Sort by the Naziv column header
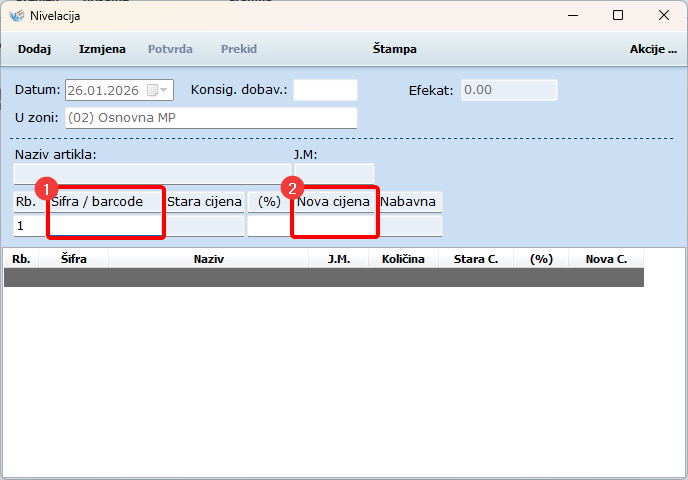Screen dimensions: 688x480 208,259
